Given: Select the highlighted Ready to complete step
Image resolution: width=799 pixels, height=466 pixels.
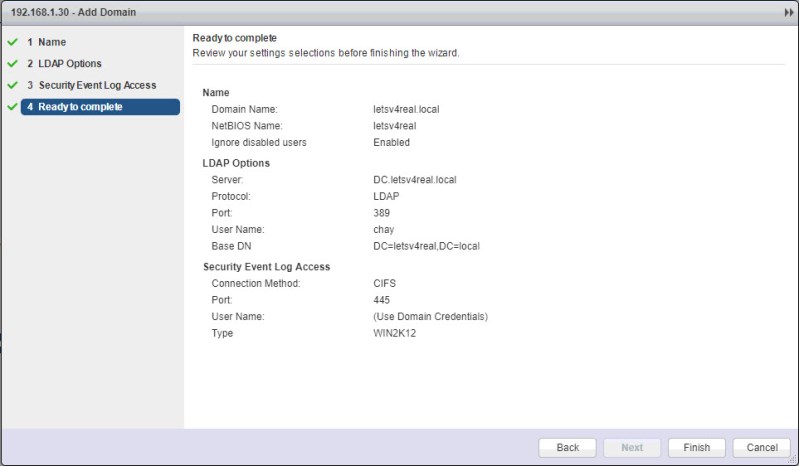Looking at the screenshot, I should point(99,106).
